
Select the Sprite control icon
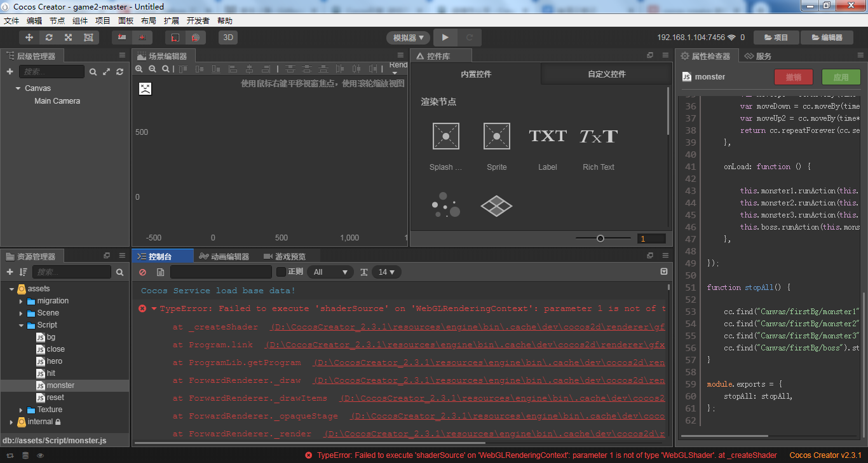click(x=497, y=136)
